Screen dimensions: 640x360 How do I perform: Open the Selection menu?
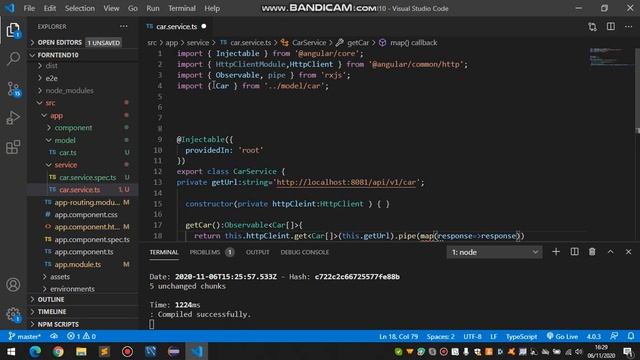tap(80, 8)
